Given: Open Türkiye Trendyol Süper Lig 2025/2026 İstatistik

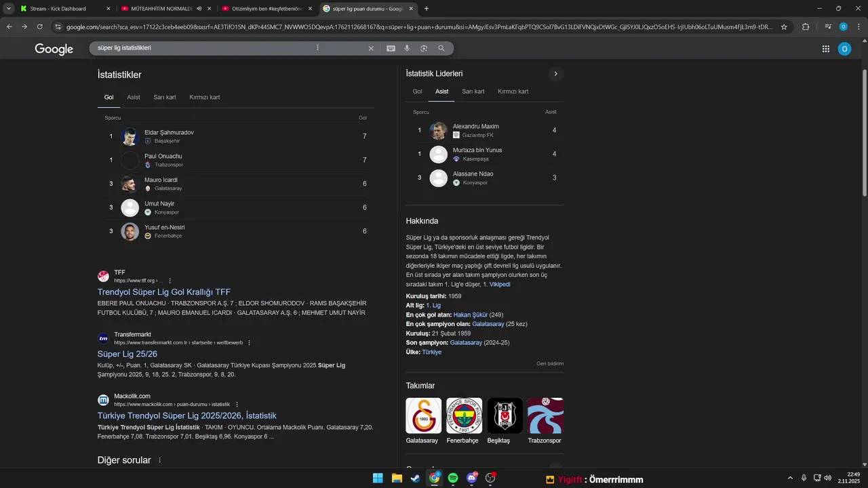Looking at the screenshot, I should [187, 415].
